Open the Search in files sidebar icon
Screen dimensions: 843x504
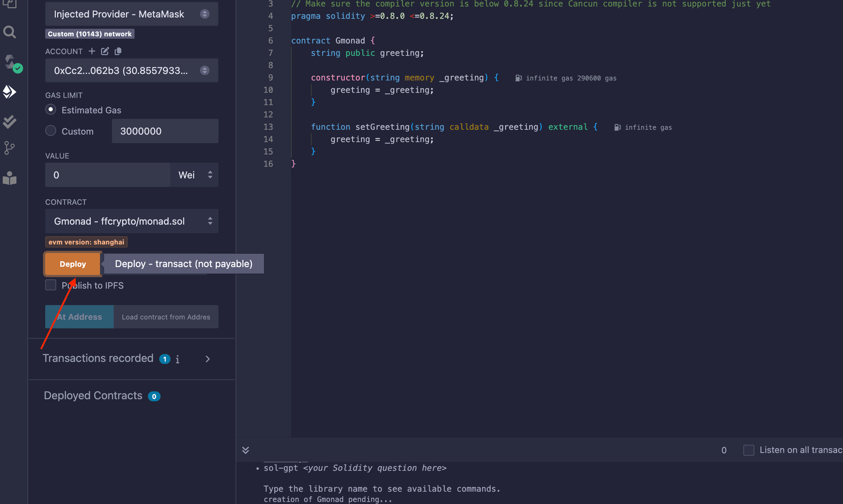(10, 32)
